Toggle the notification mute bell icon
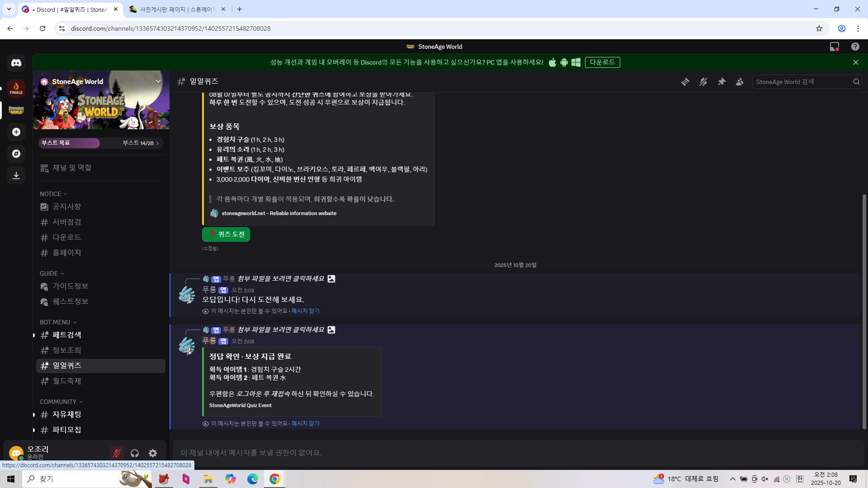This screenshot has height=488, width=868. [703, 82]
